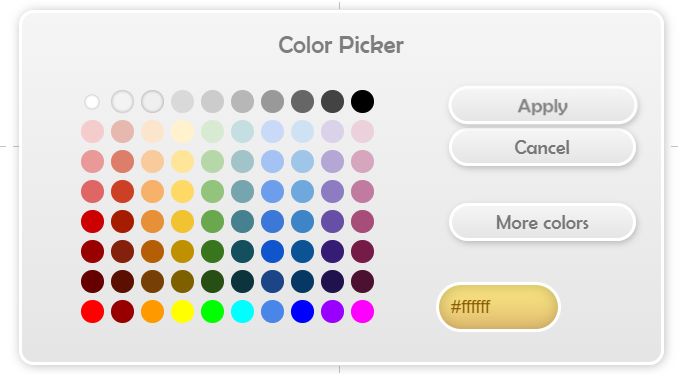Pick the bright green swatch
This screenshot has width=681, height=374.
point(212,311)
